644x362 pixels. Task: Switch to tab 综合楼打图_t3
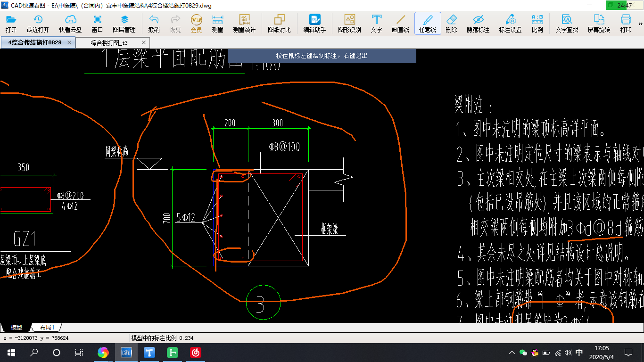pos(109,42)
